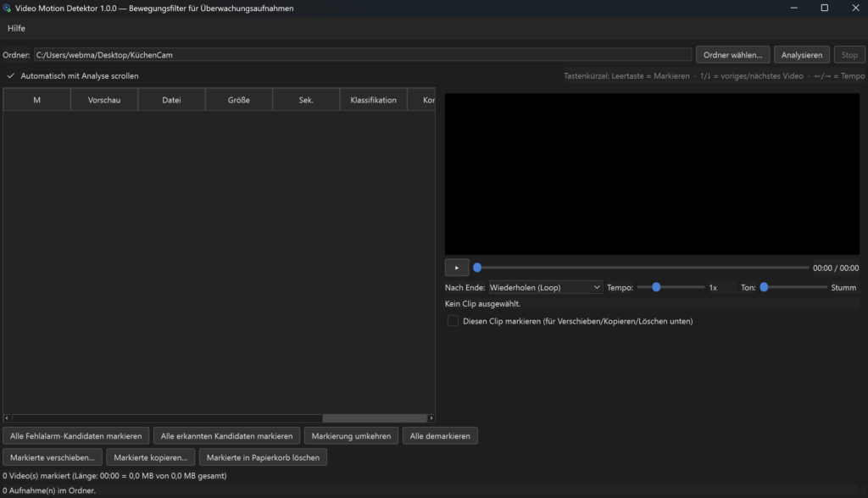Viewport: 868px width, 498px height.
Task: Sort by the 'M' column header
Action: (x=37, y=100)
